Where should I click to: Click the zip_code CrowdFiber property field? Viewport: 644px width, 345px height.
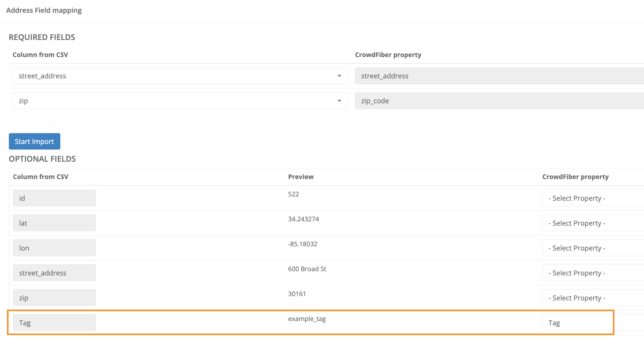(498, 101)
